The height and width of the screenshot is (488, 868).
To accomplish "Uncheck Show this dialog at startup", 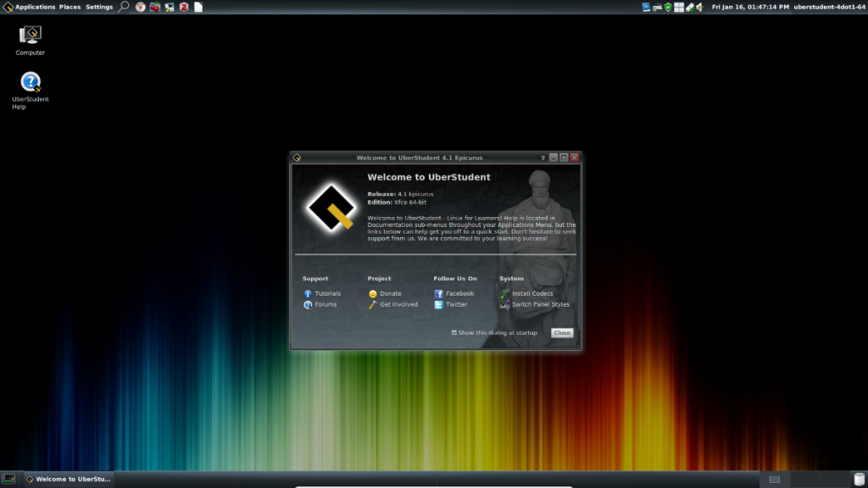I will tap(455, 333).
